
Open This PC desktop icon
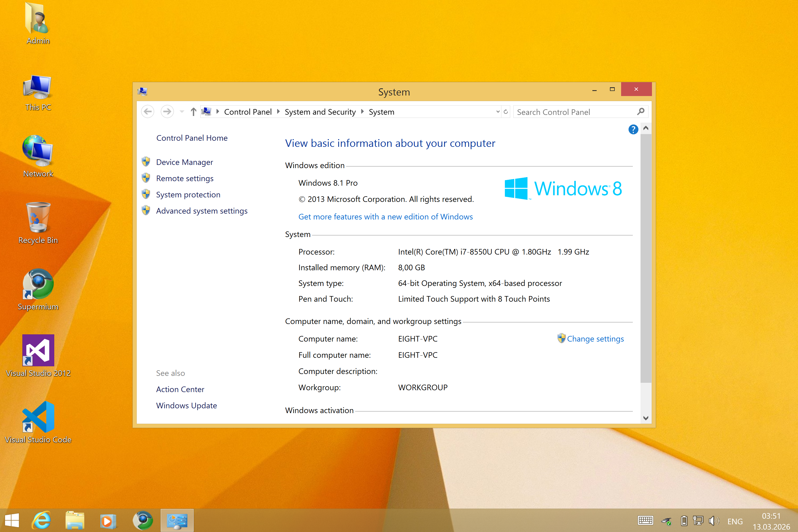point(38,93)
